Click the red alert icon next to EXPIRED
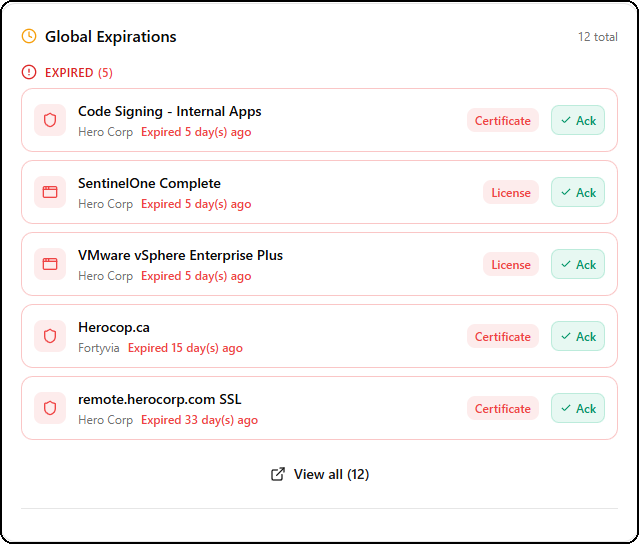The height and width of the screenshot is (544, 639). [x=29, y=72]
